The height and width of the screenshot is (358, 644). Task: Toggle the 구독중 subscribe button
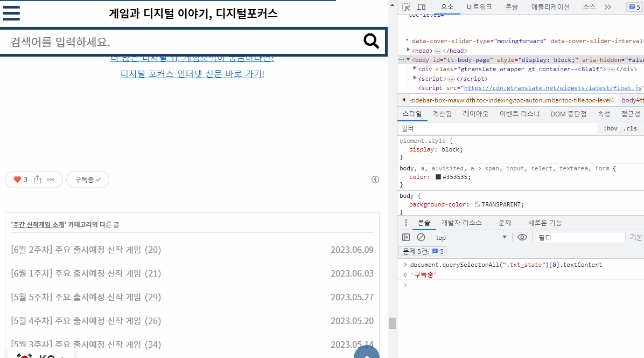(x=87, y=180)
